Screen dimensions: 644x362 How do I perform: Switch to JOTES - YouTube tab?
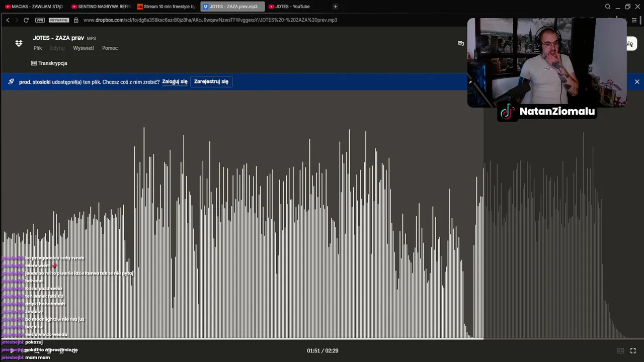tap(297, 7)
